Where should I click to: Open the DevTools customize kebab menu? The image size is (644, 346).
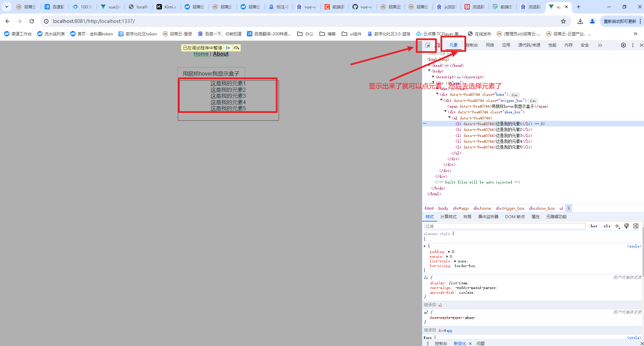(x=633, y=45)
